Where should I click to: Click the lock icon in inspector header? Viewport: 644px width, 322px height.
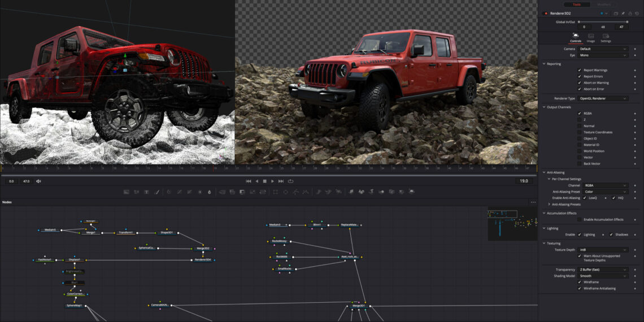coord(630,13)
